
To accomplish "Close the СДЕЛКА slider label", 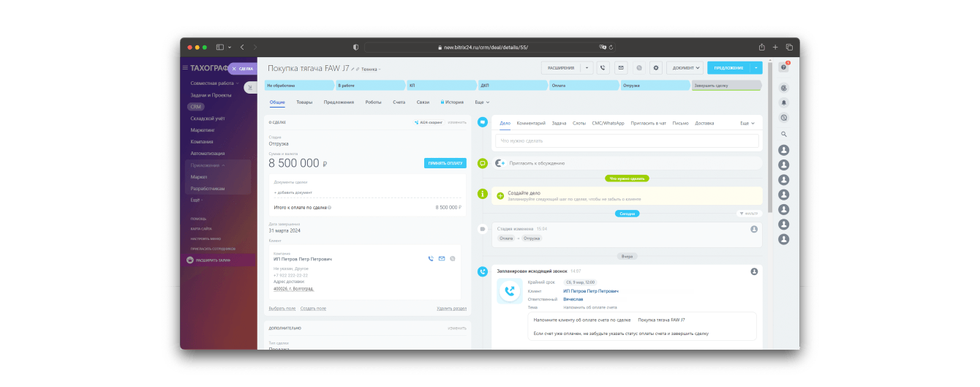I will [234, 69].
